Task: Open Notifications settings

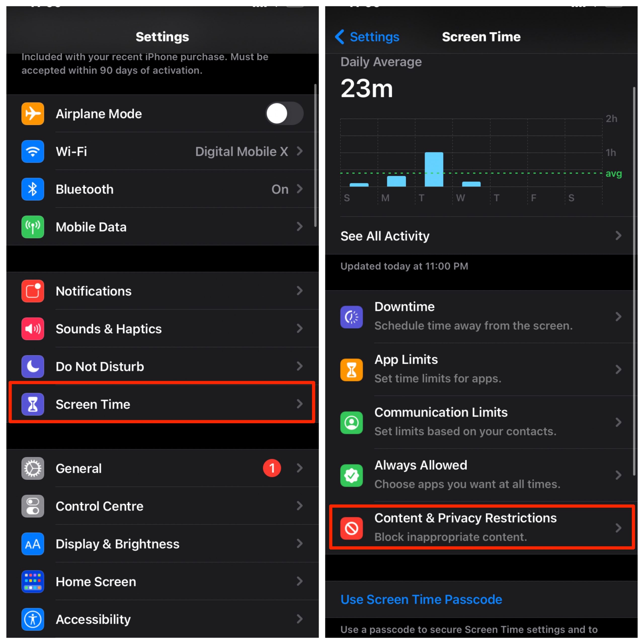Action: point(161,290)
